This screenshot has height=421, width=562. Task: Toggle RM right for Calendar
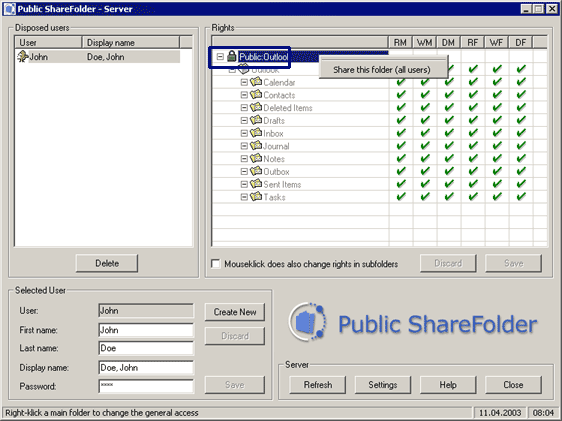[x=401, y=82]
